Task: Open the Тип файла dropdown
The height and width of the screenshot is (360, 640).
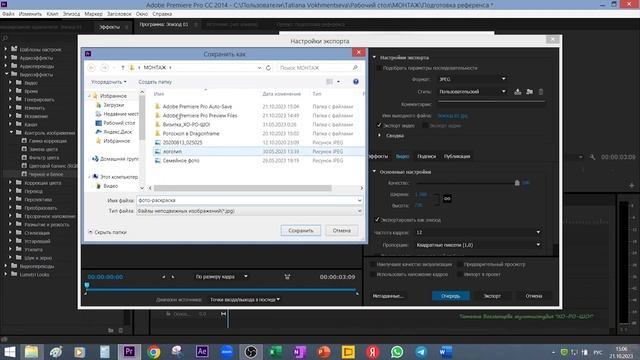Action: pos(249,211)
